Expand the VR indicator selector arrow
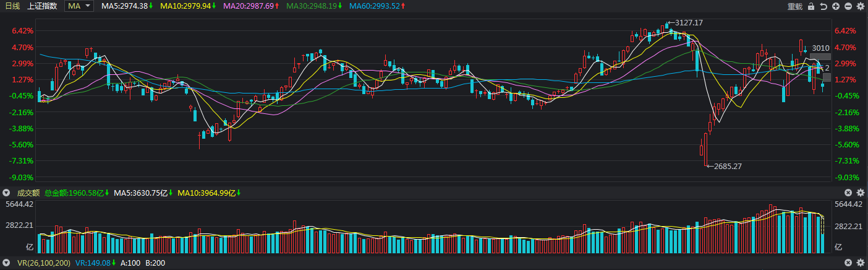This screenshot has height=270, width=868. click(7, 263)
